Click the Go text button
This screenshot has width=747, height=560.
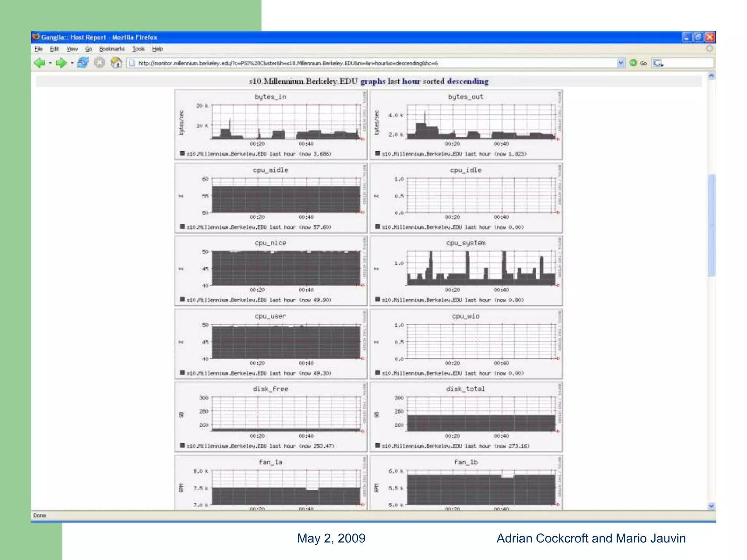pyautogui.click(x=643, y=63)
